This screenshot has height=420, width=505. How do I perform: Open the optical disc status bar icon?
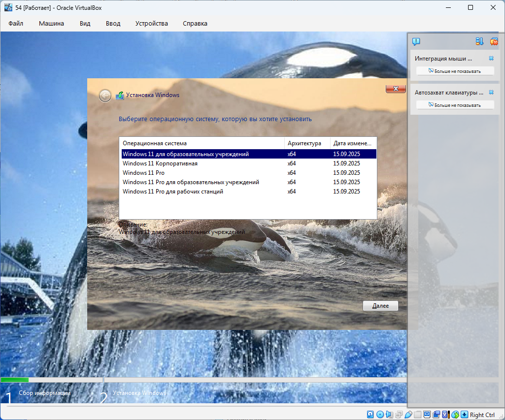379,415
